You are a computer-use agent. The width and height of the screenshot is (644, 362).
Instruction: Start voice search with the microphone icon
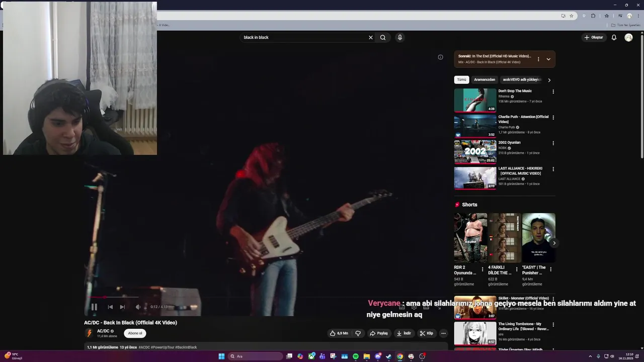[399, 37]
